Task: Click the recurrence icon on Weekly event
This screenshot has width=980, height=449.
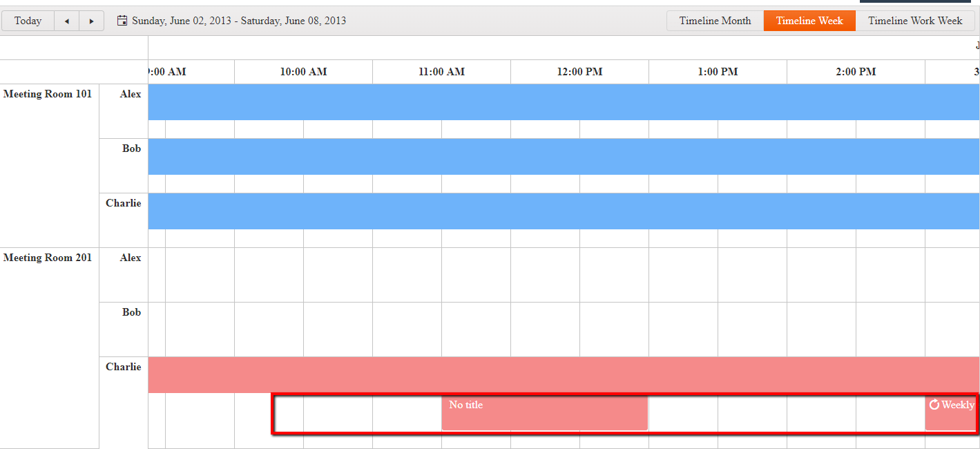Action: click(934, 405)
